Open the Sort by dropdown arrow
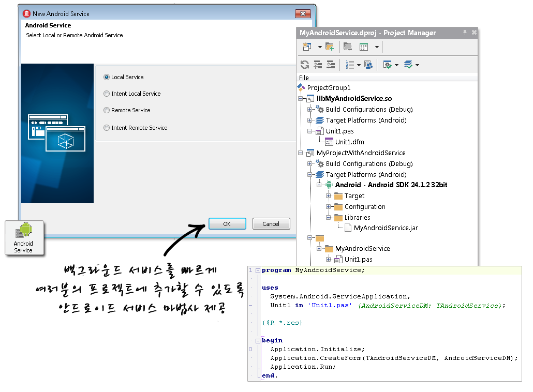Image resolution: width=533 pixels, height=392 pixels. coord(359,65)
